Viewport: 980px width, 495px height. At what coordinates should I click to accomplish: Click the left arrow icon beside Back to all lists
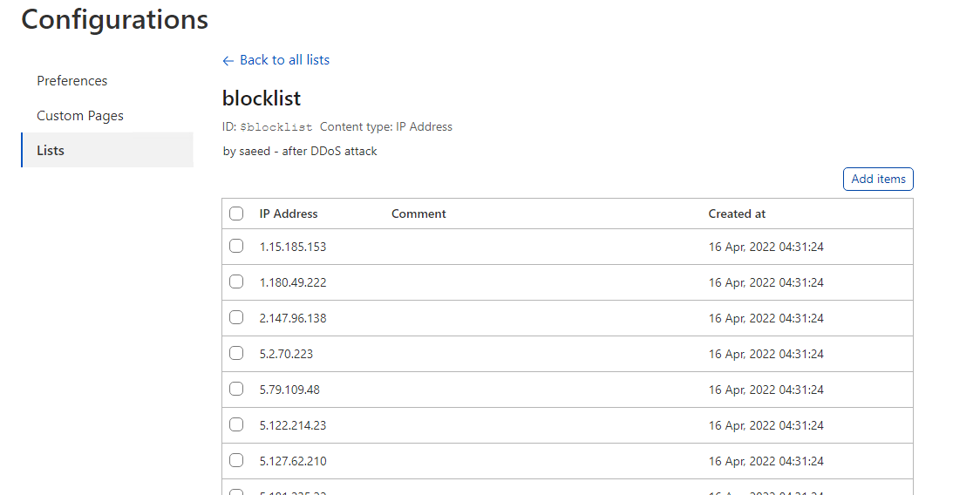(228, 61)
